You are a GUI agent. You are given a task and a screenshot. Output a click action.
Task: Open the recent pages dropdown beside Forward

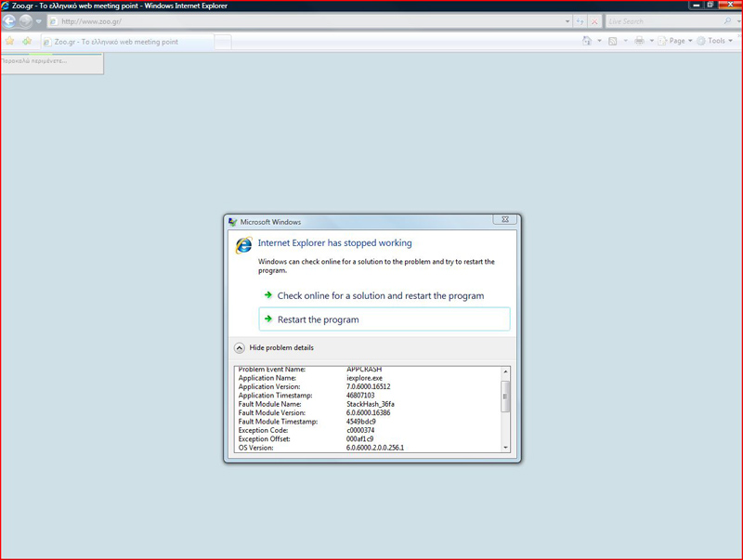click(38, 21)
